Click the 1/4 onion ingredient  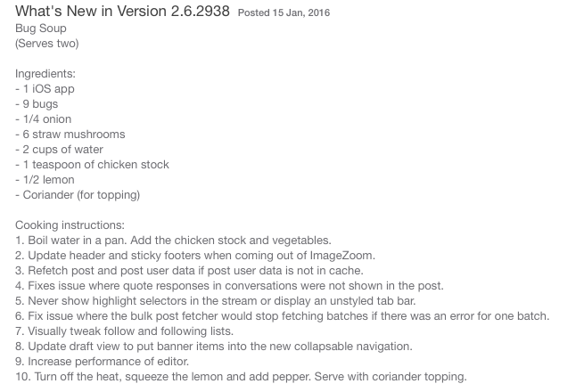(x=43, y=119)
